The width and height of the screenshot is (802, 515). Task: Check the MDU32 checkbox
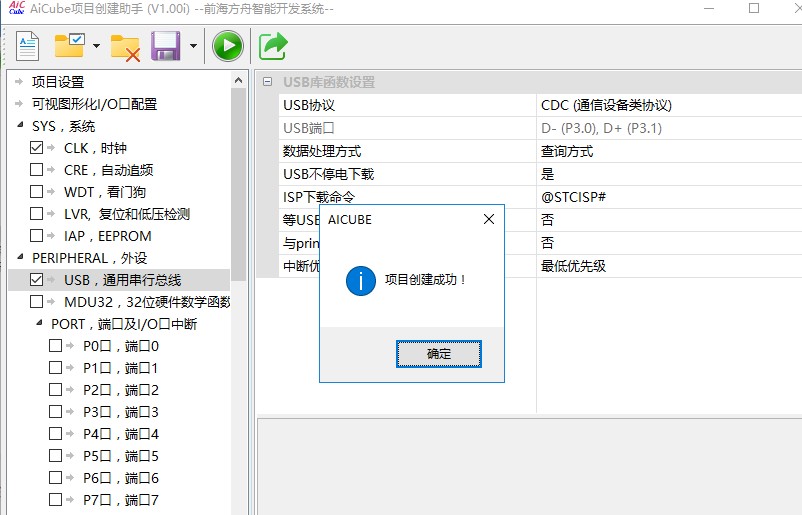[x=36, y=301]
